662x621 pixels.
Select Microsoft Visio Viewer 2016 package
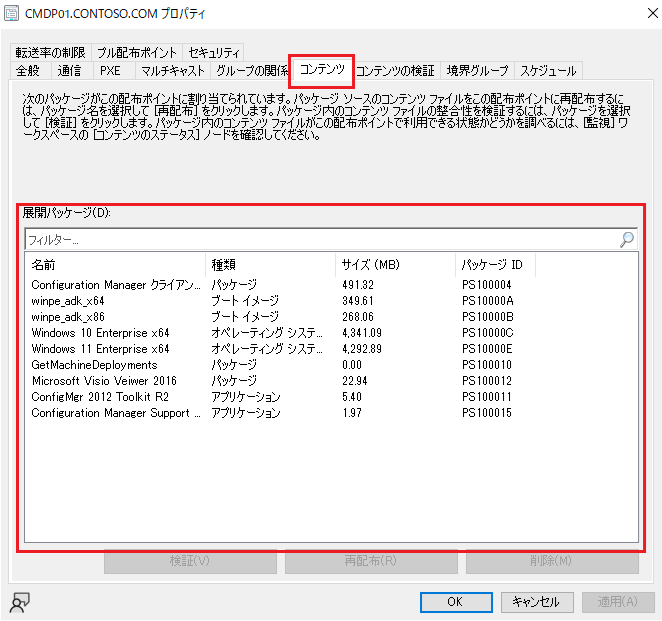[x=104, y=381]
